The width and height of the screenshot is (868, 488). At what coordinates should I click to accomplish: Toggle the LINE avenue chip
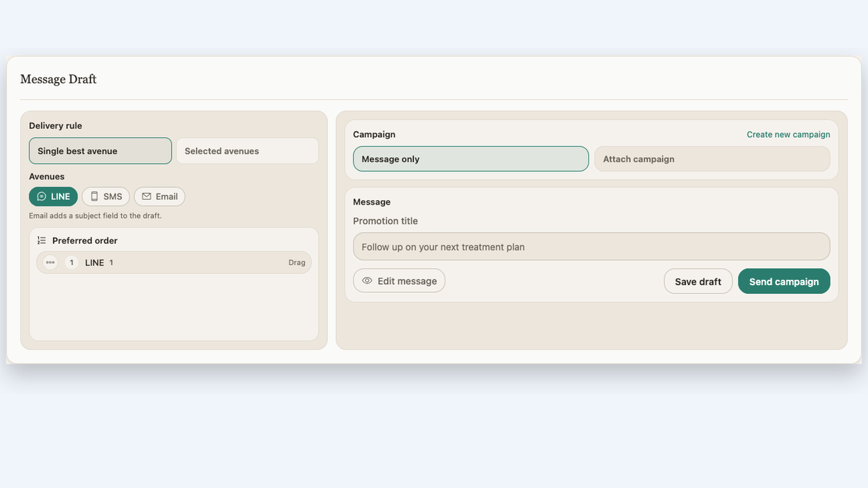click(53, 196)
